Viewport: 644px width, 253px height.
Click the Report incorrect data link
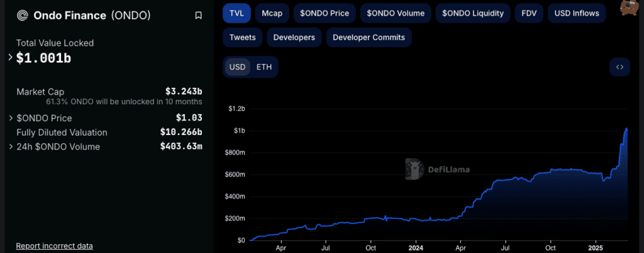coord(54,246)
